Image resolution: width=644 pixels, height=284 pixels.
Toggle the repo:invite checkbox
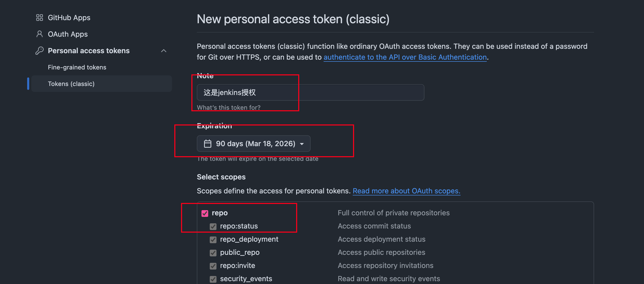(x=213, y=266)
